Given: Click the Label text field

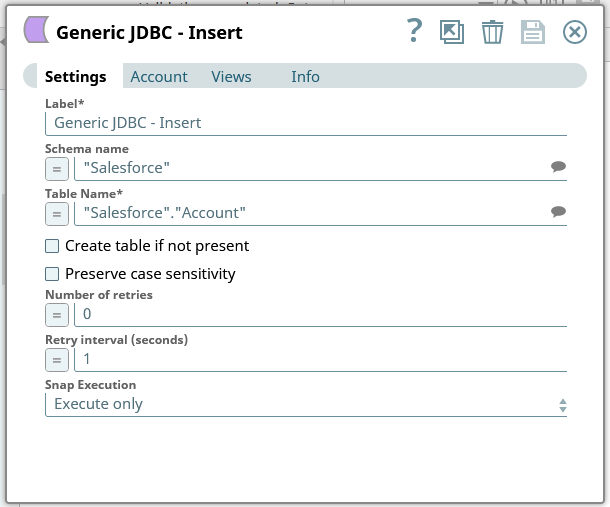Looking at the screenshot, I should [x=306, y=123].
